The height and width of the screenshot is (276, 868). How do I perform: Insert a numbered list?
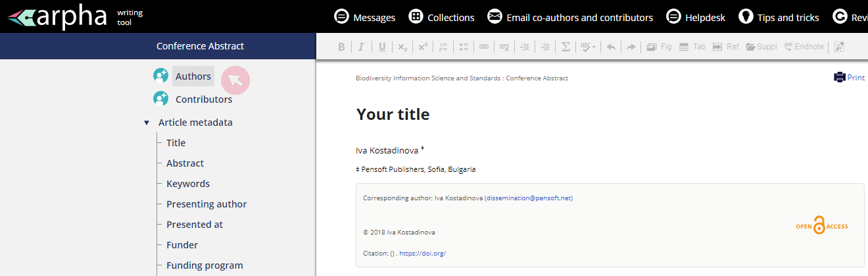click(x=443, y=47)
